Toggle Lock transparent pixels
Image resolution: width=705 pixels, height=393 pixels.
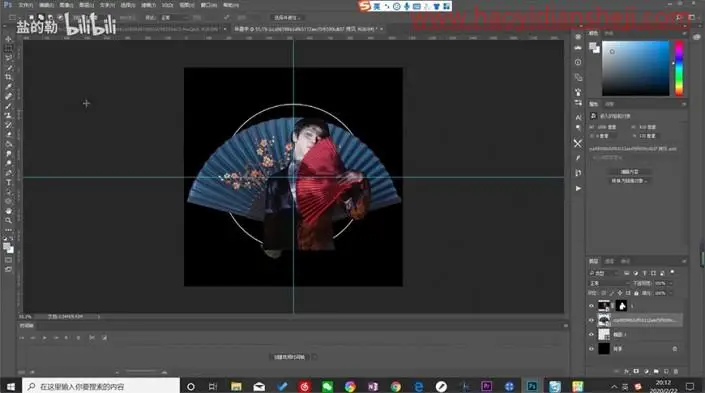pos(603,293)
